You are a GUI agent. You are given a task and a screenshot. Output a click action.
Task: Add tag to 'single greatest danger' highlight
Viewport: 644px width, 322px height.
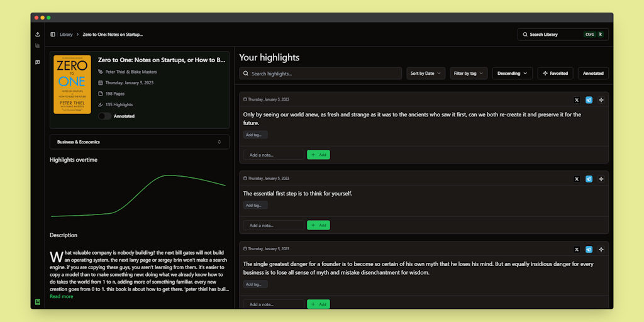pos(255,284)
